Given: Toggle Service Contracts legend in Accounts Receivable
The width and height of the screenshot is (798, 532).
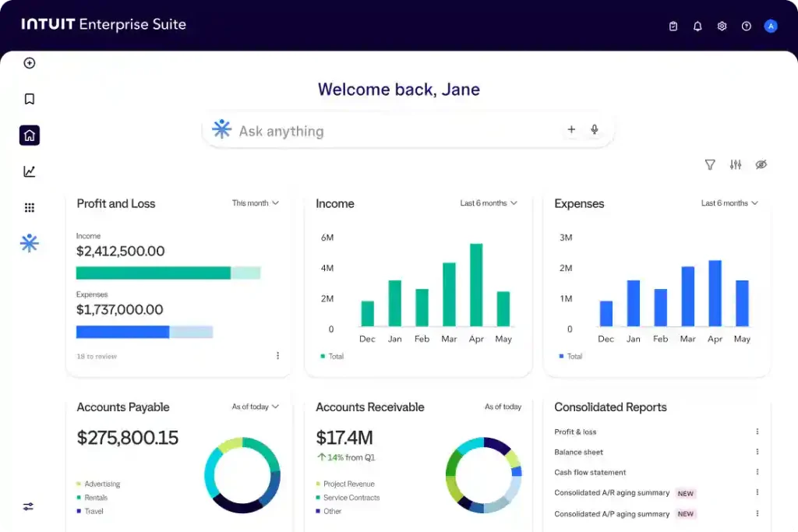Looking at the screenshot, I should [x=348, y=498].
